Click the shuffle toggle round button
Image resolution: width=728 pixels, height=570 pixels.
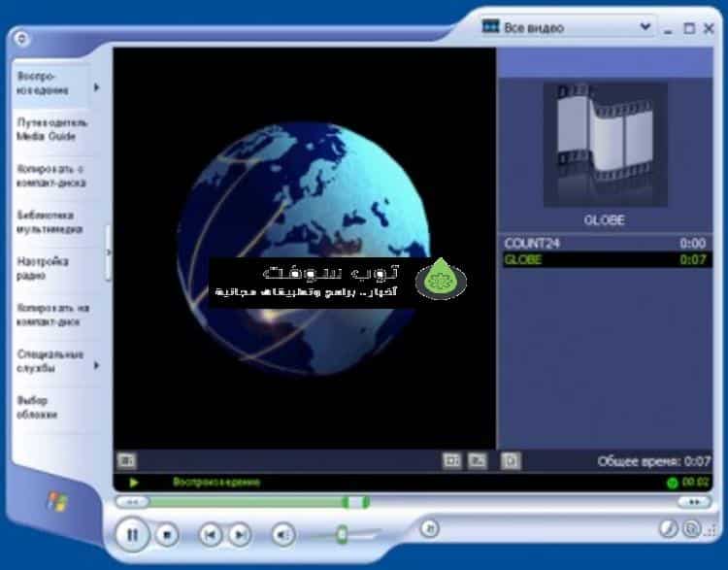click(429, 528)
